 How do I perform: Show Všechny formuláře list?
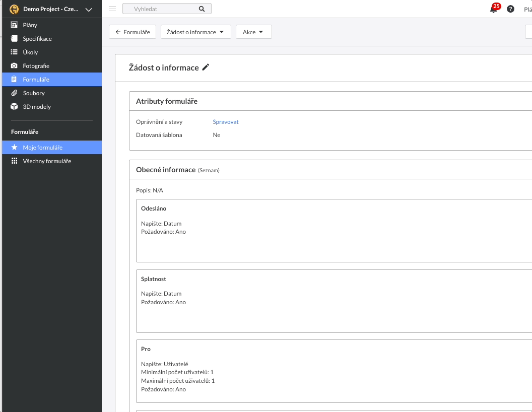click(52, 161)
